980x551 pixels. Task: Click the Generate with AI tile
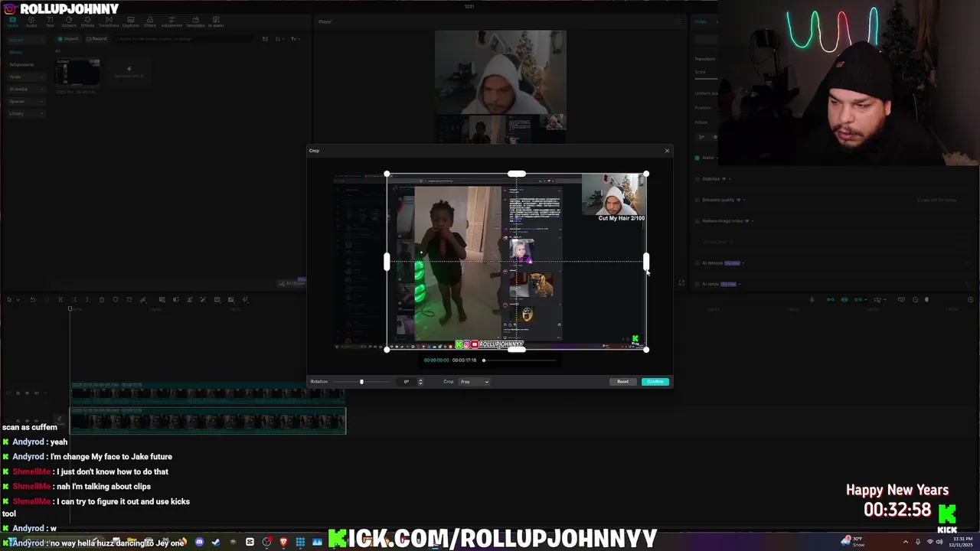[129, 73]
